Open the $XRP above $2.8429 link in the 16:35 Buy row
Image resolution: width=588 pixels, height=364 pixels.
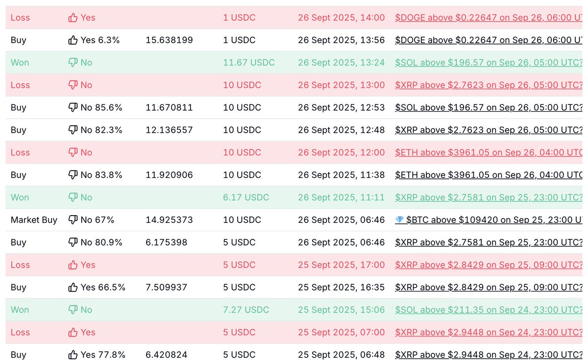489,288
